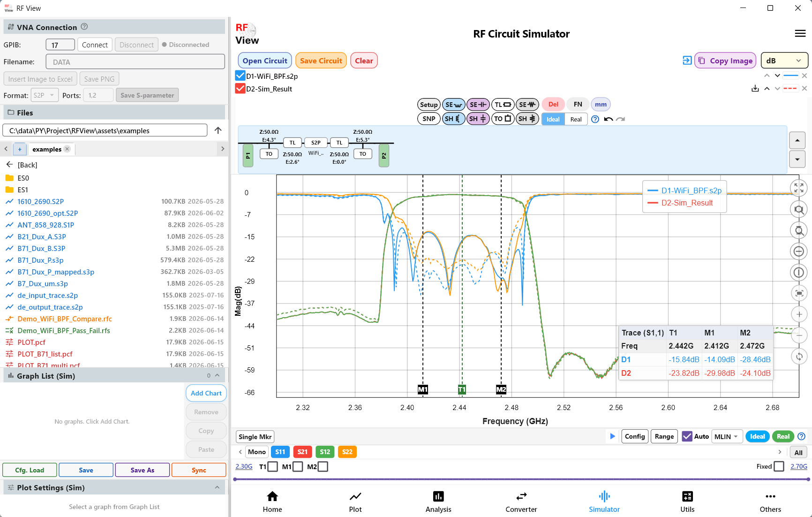Image resolution: width=812 pixels, height=517 pixels.
Task: Uncheck the D2-Sim_Result trace checkbox
Action: (x=240, y=89)
